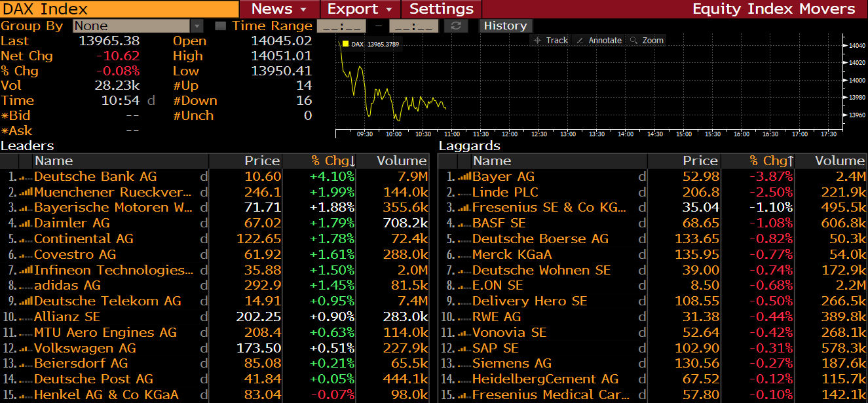Click the mini bar chart icon beside Infineon Technologies
The width and height of the screenshot is (868, 403).
point(26,271)
